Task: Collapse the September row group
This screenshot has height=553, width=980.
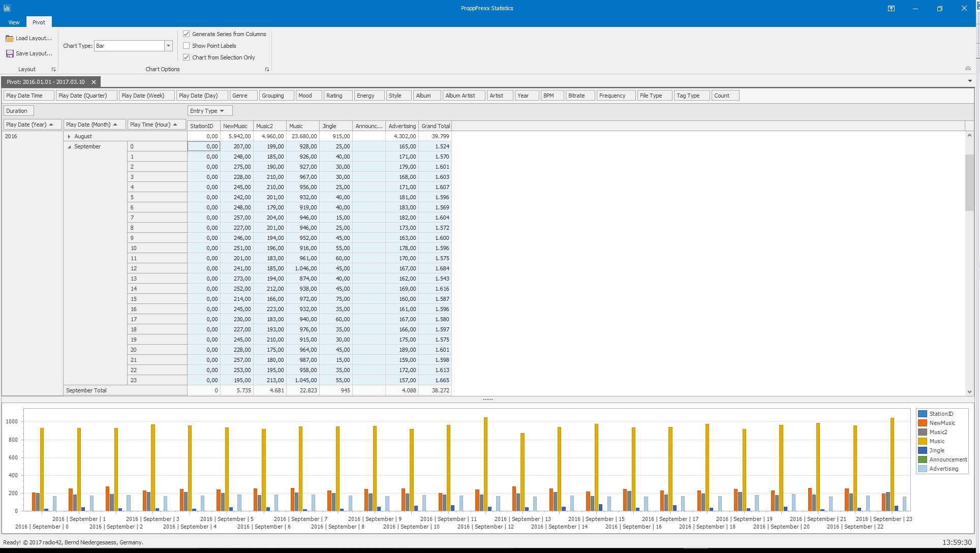Action: [69, 146]
